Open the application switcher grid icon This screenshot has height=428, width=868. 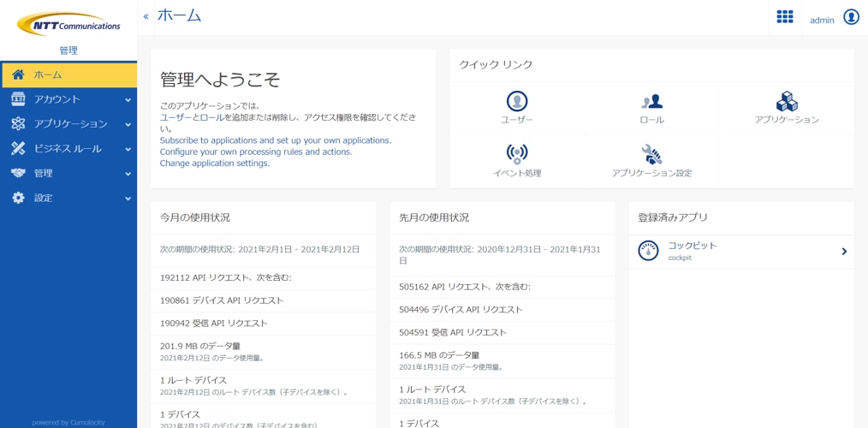tap(785, 17)
